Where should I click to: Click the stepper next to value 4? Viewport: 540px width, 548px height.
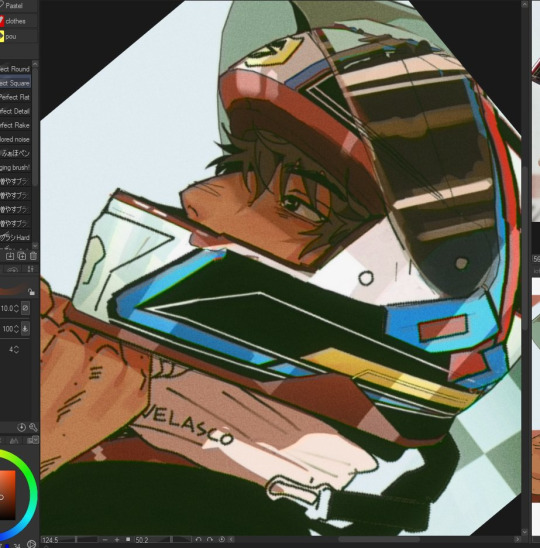click(x=16, y=349)
